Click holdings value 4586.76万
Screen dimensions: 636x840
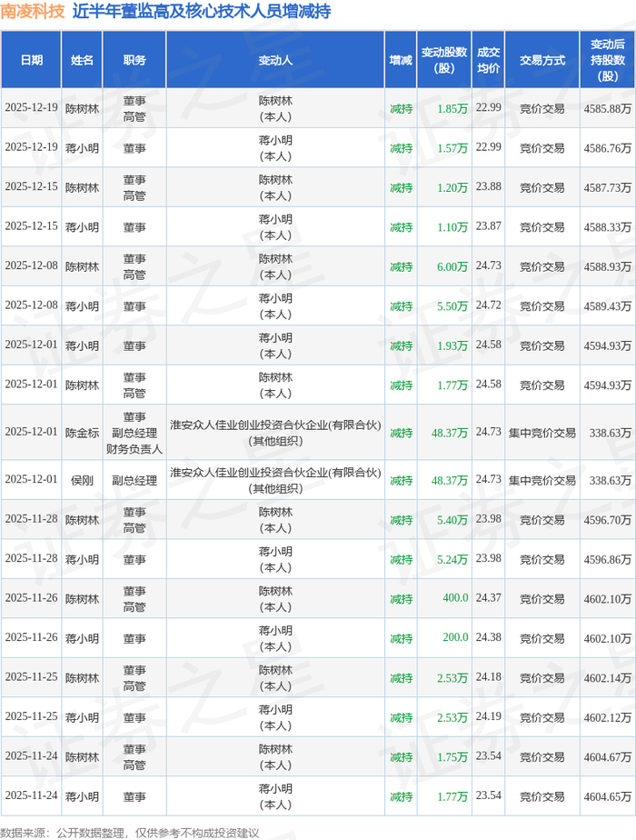pos(608,148)
